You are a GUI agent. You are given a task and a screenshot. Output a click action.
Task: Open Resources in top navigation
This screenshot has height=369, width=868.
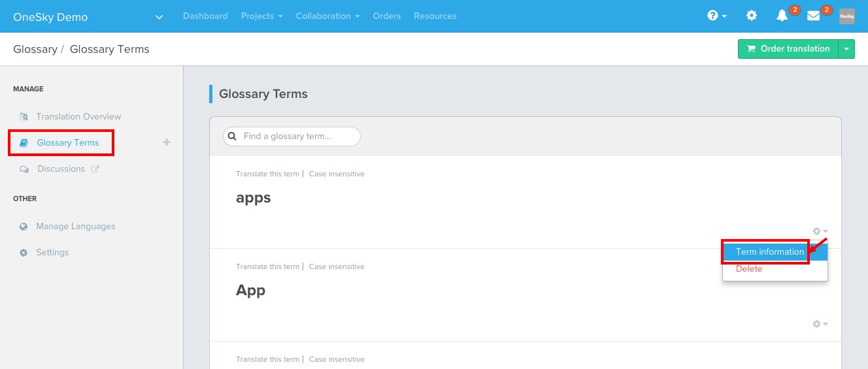435,16
